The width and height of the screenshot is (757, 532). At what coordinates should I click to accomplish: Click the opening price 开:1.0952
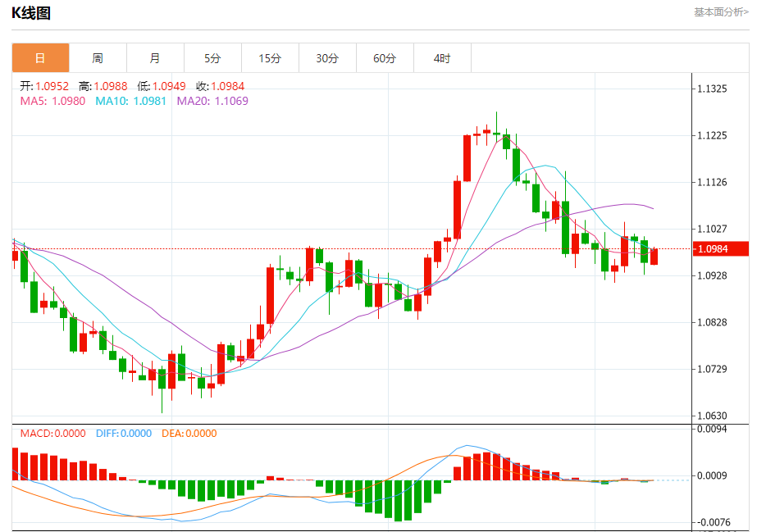[x=44, y=86]
